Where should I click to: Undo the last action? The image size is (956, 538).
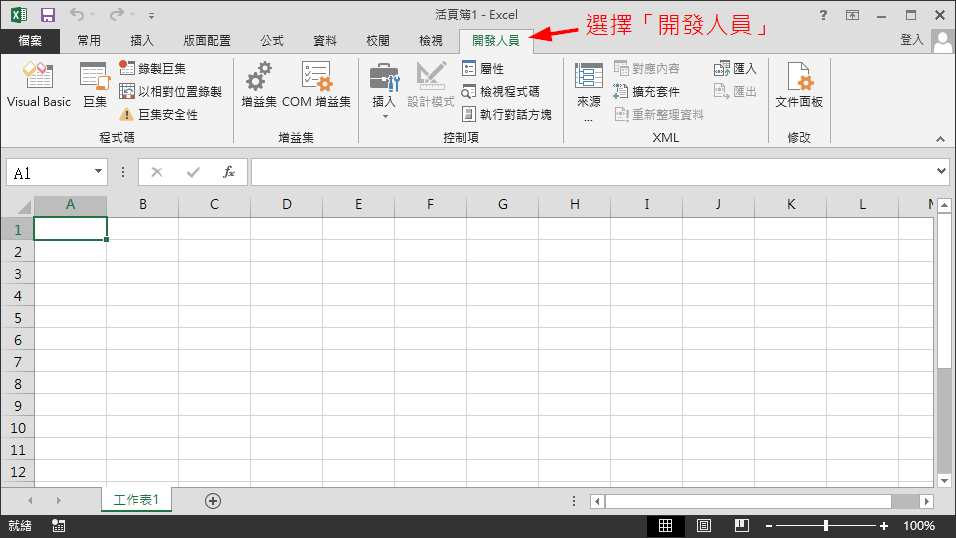(77, 14)
